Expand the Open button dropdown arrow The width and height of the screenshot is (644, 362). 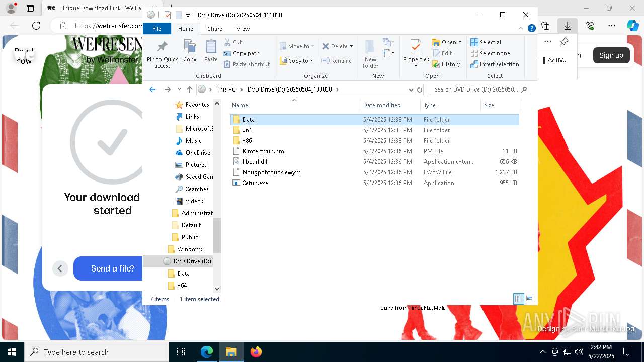click(460, 42)
